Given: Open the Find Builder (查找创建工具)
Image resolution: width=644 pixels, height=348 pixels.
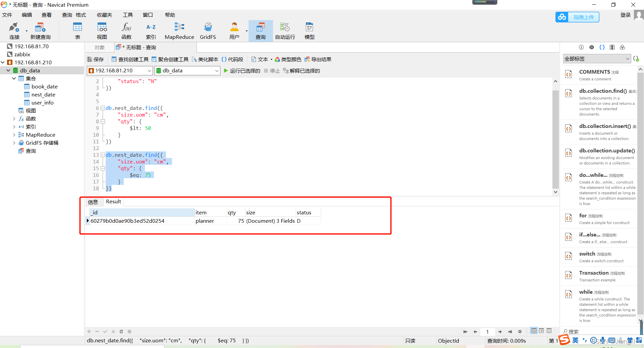Looking at the screenshot, I should tap(130, 59).
